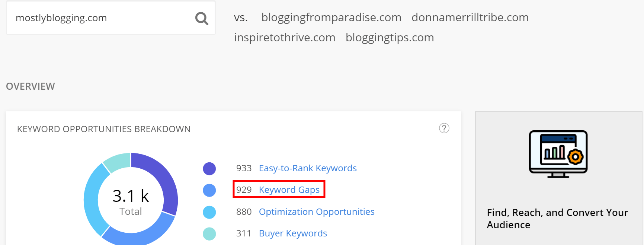Click Find, Reach, and Convert Your Audience
Viewport: 644px width, 245px height.
557,219
